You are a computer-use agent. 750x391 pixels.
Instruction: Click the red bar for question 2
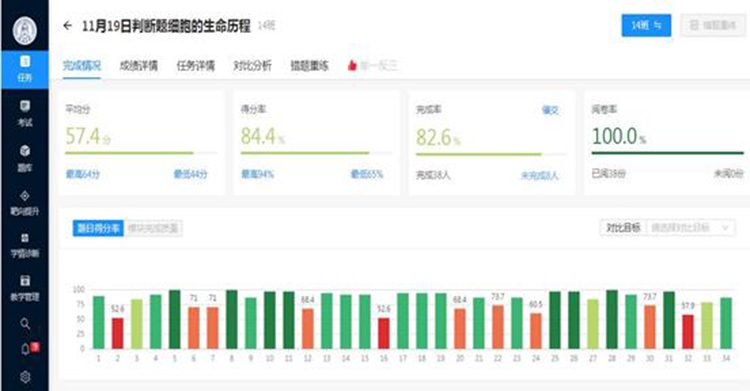click(x=118, y=333)
